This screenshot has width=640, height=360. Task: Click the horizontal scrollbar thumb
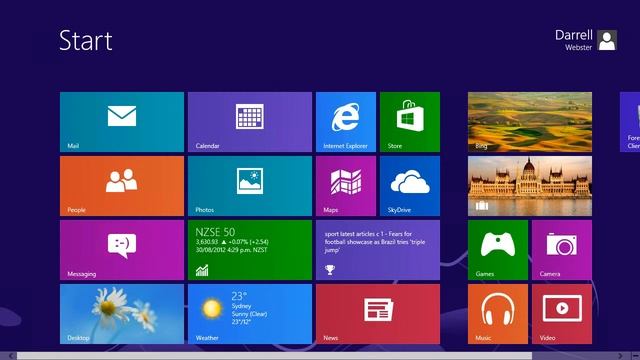click(x=274, y=356)
